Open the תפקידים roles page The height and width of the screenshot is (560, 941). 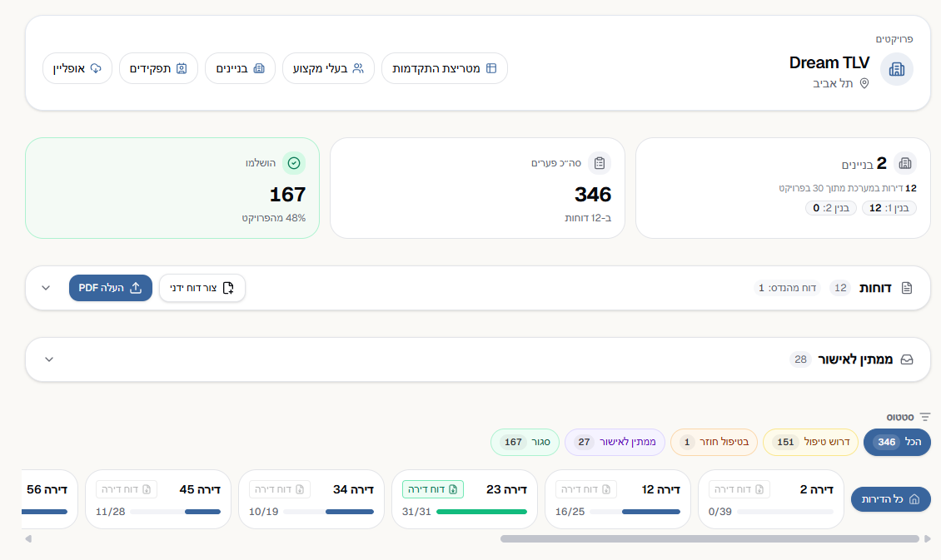158,68
